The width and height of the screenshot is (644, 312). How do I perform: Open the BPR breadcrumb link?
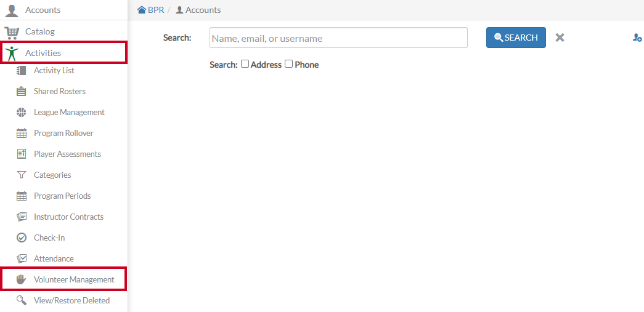pyautogui.click(x=156, y=10)
